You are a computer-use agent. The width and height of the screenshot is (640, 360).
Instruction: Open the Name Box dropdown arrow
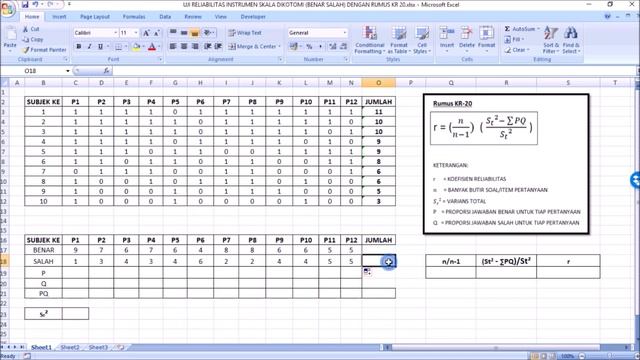[x=67, y=71]
